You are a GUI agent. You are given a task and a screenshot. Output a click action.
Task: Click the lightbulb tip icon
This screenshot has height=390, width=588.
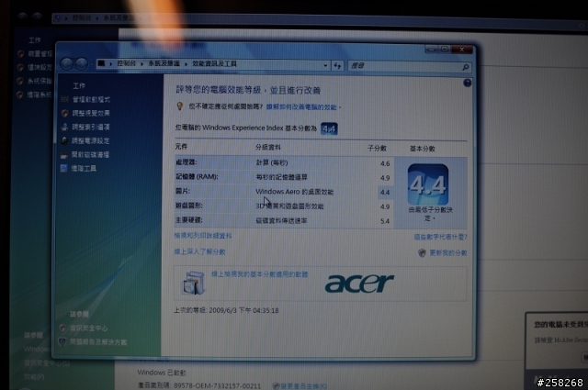[x=180, y=106]
